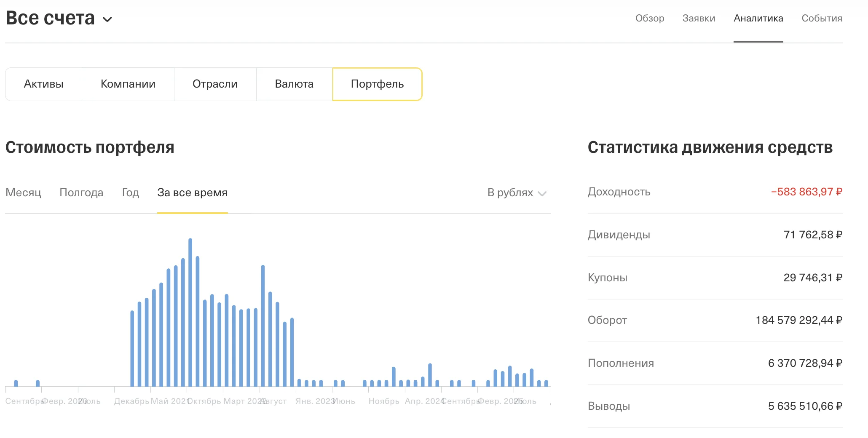The image size is (868, 438).
Task: Click the Доходность label
Action: click(619, 192)
